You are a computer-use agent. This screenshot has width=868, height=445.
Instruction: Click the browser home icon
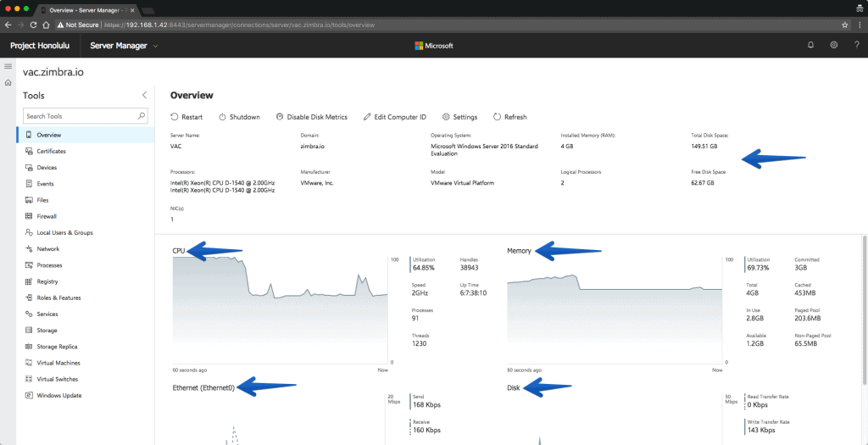click(47, 25)
